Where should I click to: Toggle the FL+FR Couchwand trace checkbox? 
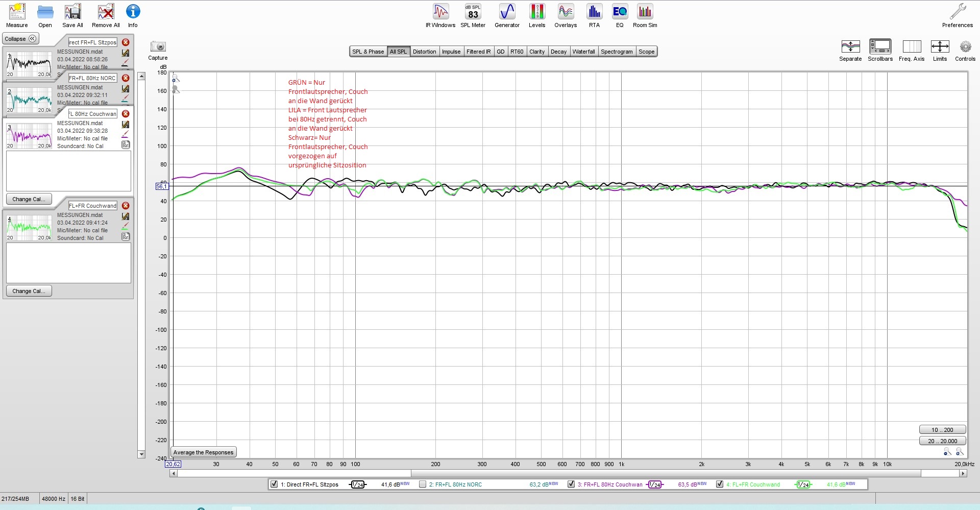click(x=720, y=484)
